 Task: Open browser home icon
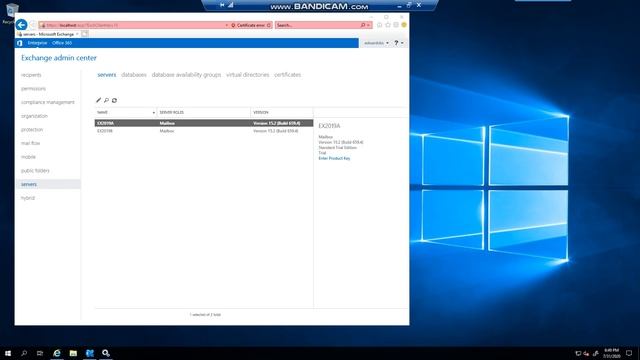[x=380, y=25]
